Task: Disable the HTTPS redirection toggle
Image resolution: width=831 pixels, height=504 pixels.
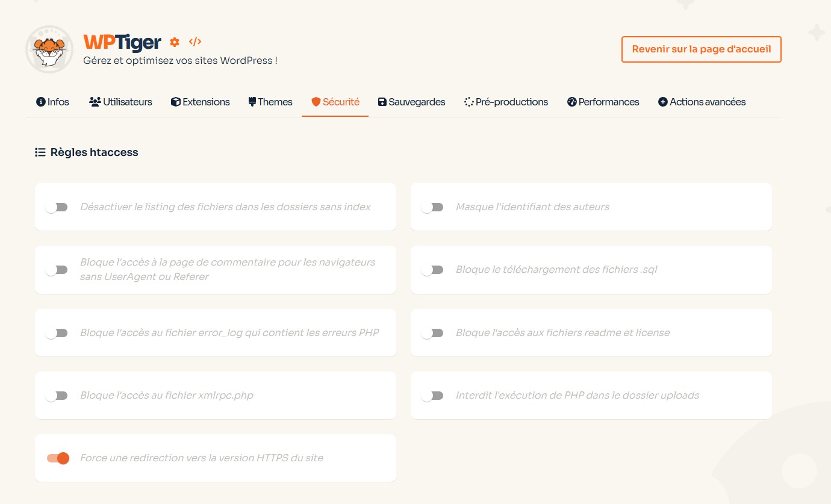Action: click(x=58, y=458)
